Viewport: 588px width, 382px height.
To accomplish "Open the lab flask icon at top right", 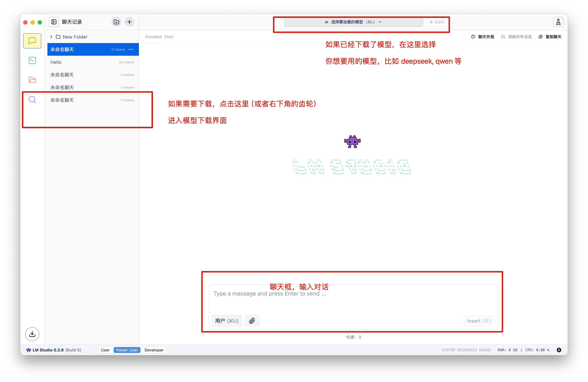I will pyautogui.click(x=558, y=22).
